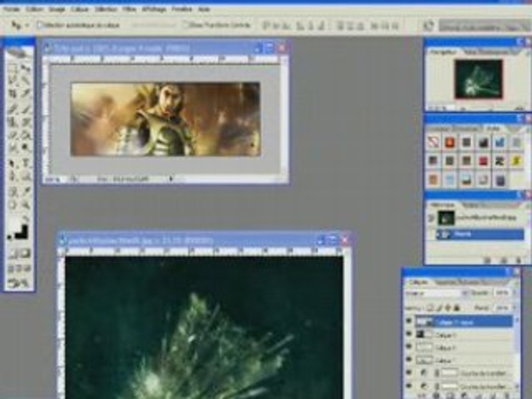
Task: Open Adobe Bridge from options bar
Action: coord(429,25)
